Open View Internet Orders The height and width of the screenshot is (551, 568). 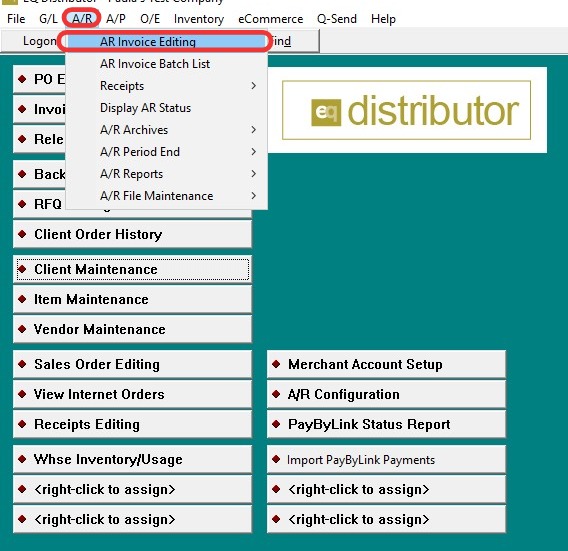[132, 394]
